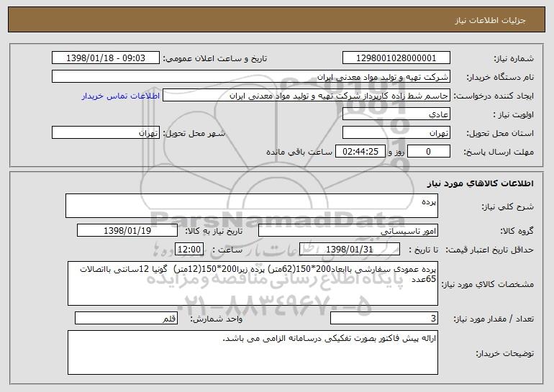Select the ساعت field 12:00
The height and width of the screenshot is (392, 554).
click(x=189, y=250)
